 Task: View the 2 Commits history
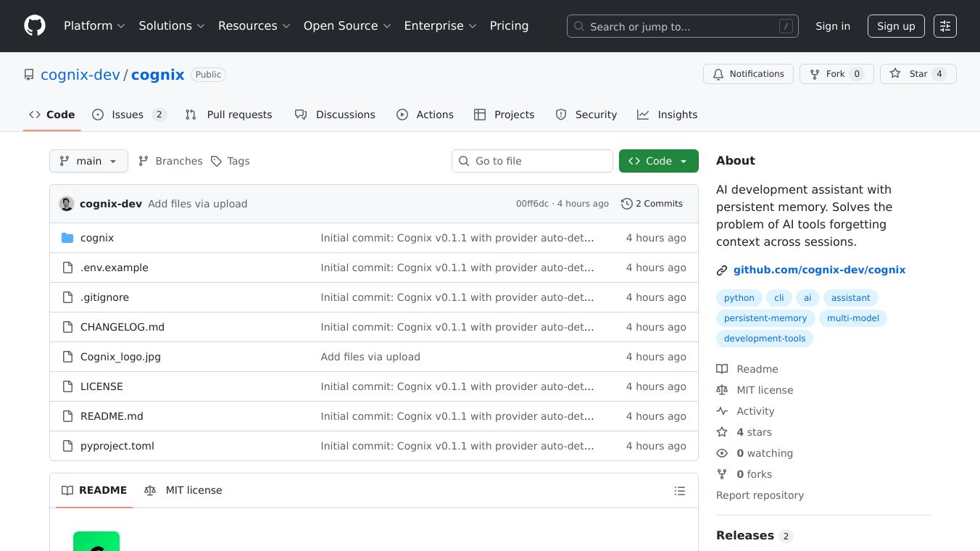pos(652,204)
